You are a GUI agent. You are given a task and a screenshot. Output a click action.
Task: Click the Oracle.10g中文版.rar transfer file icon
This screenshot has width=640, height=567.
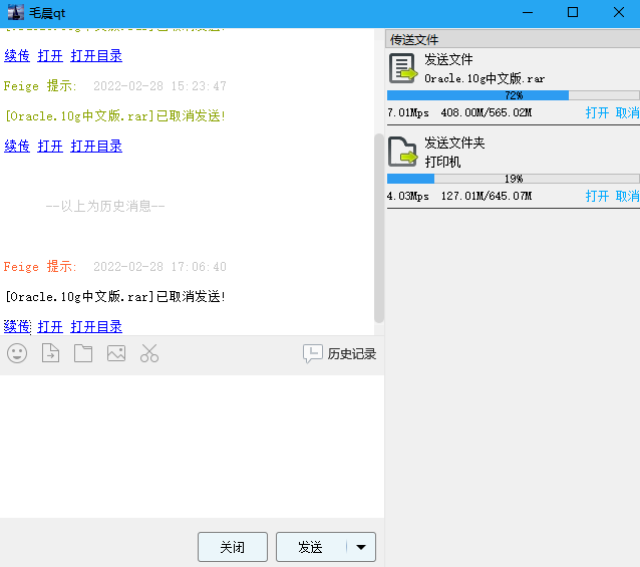[403, 69]
